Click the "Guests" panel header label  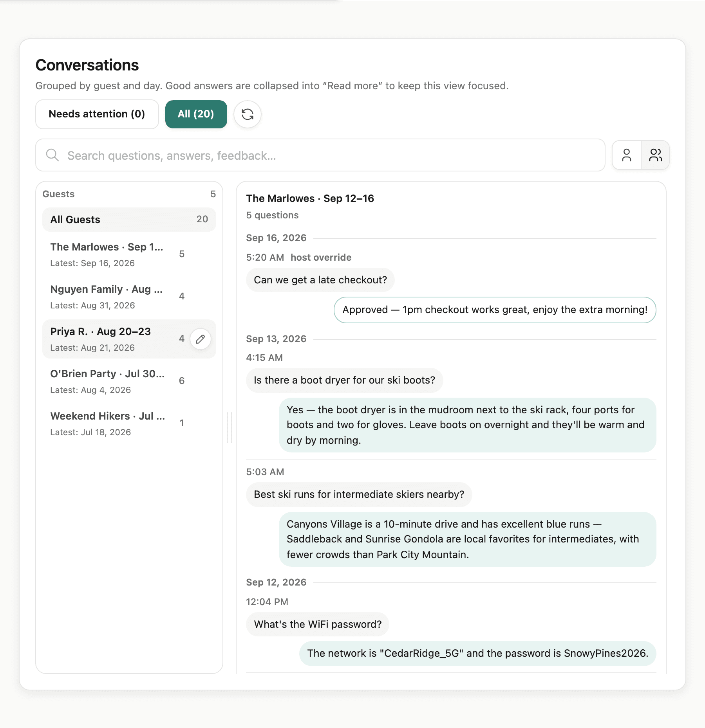coord(58,194)
